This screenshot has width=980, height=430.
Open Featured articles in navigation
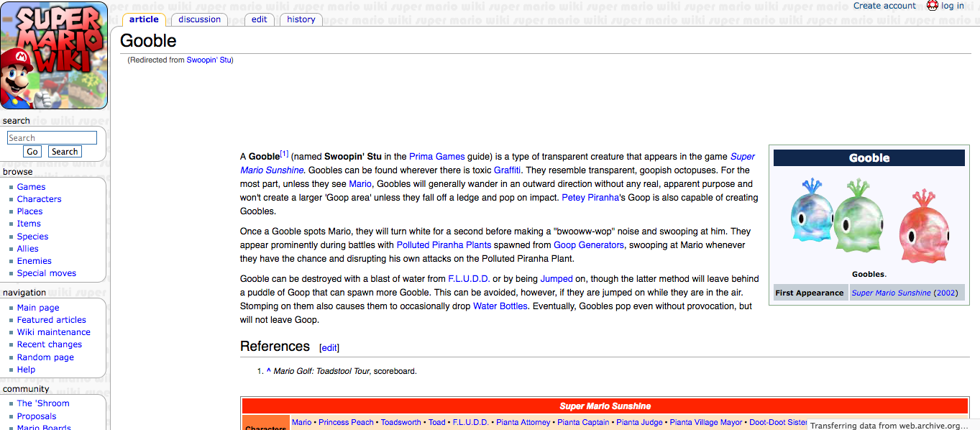click(x=52, y=320)
